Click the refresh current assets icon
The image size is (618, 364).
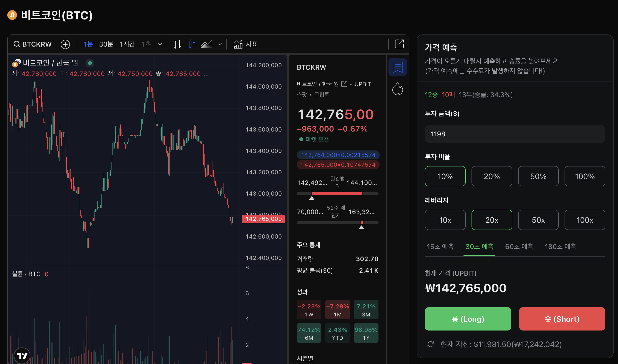tap(431, 344)
